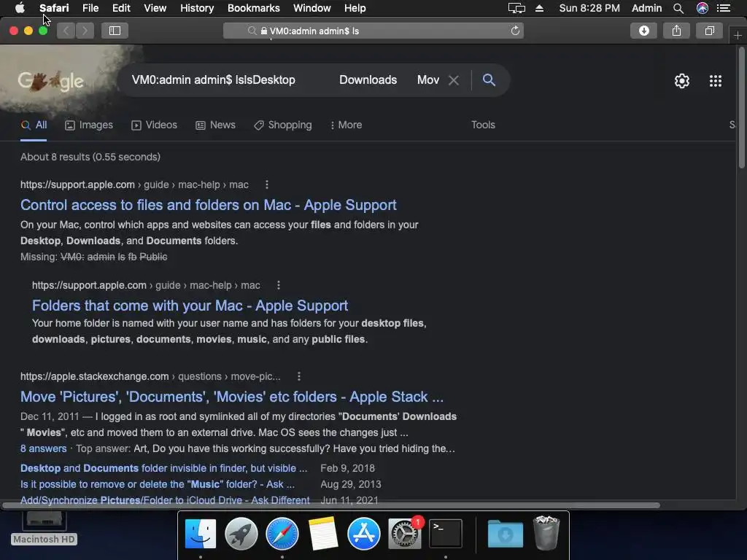Click the Share toolbar icon
The image size is (747, 560).
(x=676, y=31)
